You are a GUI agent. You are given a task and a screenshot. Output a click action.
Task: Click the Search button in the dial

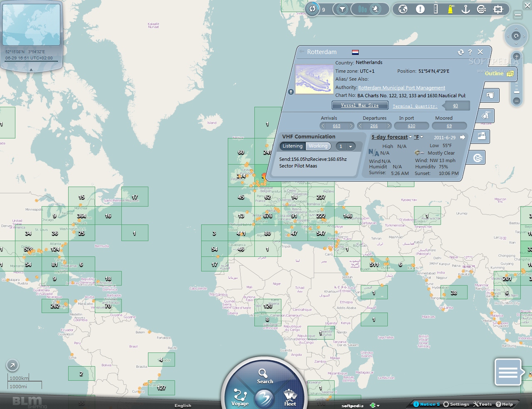pyautogui.click(x=265, y=376)
